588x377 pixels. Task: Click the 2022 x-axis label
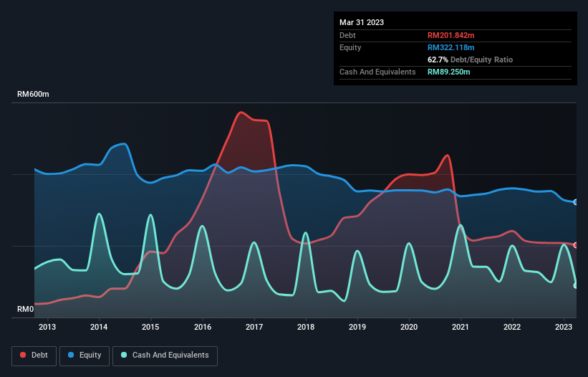point(512,327)
